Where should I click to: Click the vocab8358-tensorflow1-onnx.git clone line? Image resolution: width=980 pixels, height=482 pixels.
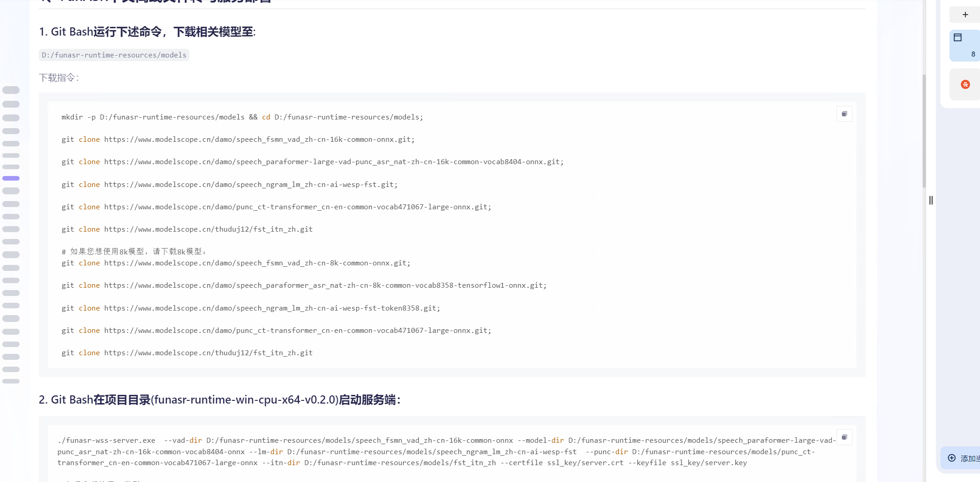click(304, 285)
